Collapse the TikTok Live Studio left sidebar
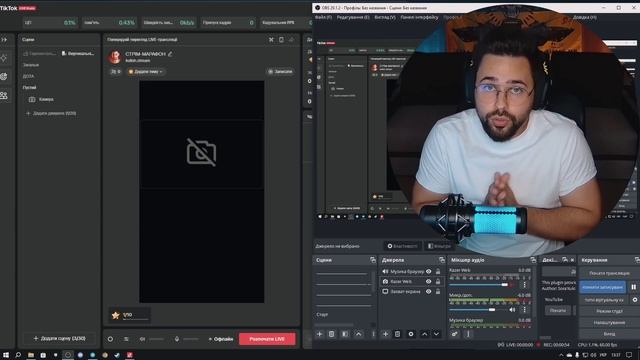The image size is (640, 360). pyautogui.click(x=4, y=40)
